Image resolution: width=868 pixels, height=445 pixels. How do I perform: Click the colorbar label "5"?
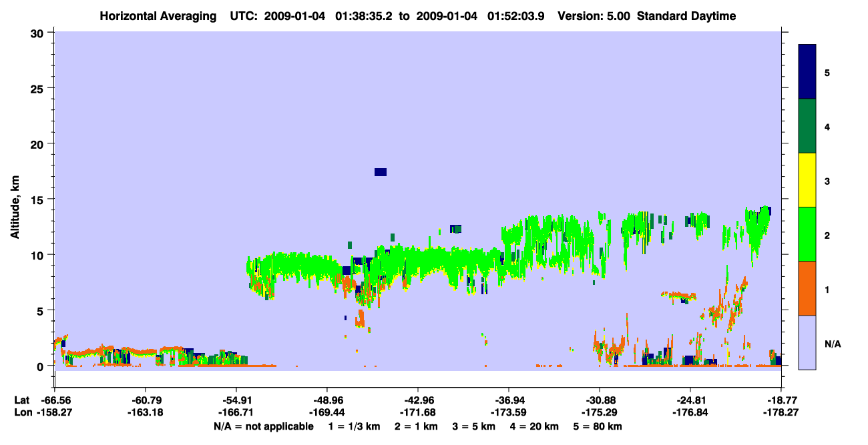coord(827,72)
